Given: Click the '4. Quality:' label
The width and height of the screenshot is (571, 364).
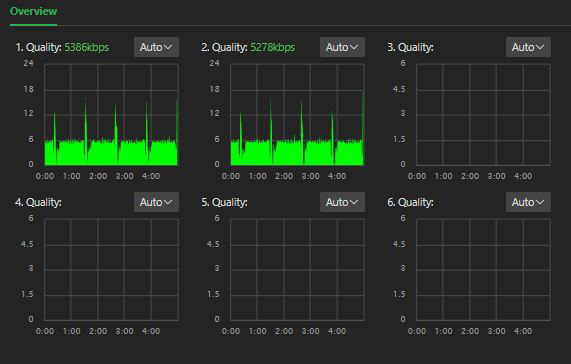Looking at the screenshot, I should click(x=38, y=202).
